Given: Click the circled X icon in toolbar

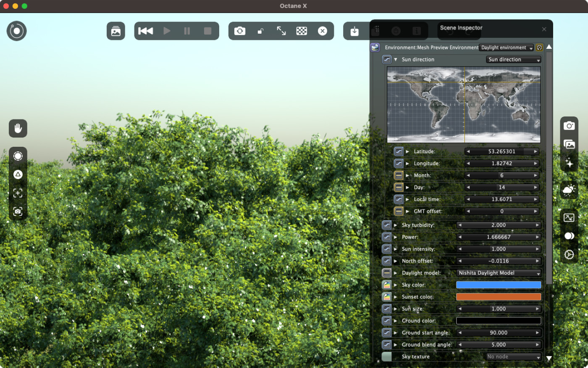Looking at the screenshot, I should 323,31.
